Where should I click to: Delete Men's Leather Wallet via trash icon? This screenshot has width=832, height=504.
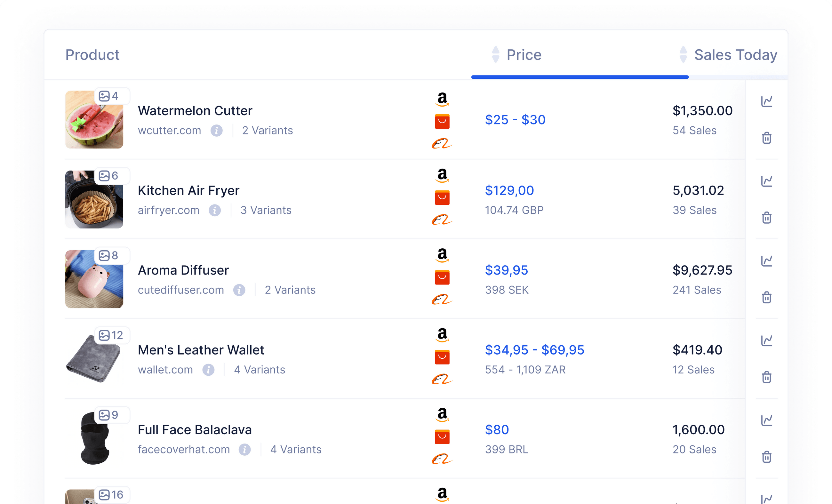click(x=766, y=377)
